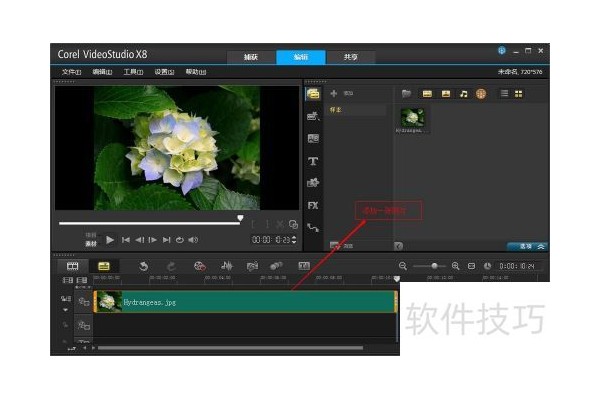600x400 pixels.
Task: Redo the last undone action
Action: (x=171, y=266)
